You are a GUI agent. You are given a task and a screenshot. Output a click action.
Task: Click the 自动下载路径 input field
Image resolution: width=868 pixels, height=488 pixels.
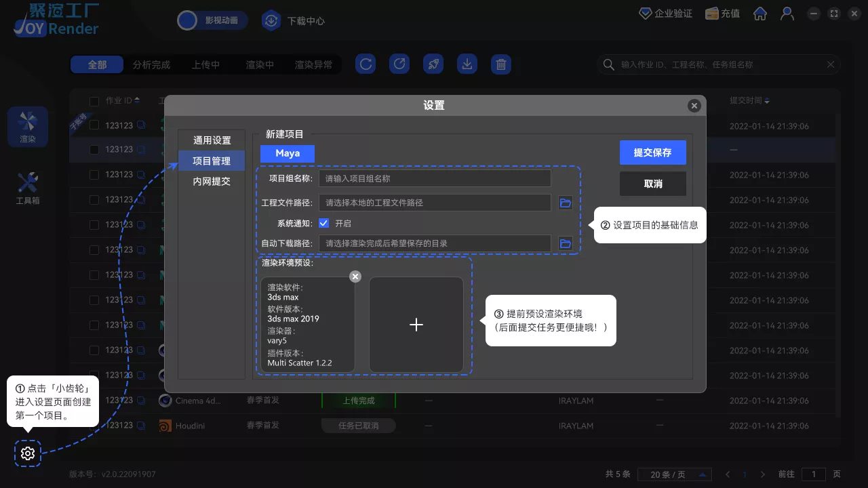(x=435, y=243)
